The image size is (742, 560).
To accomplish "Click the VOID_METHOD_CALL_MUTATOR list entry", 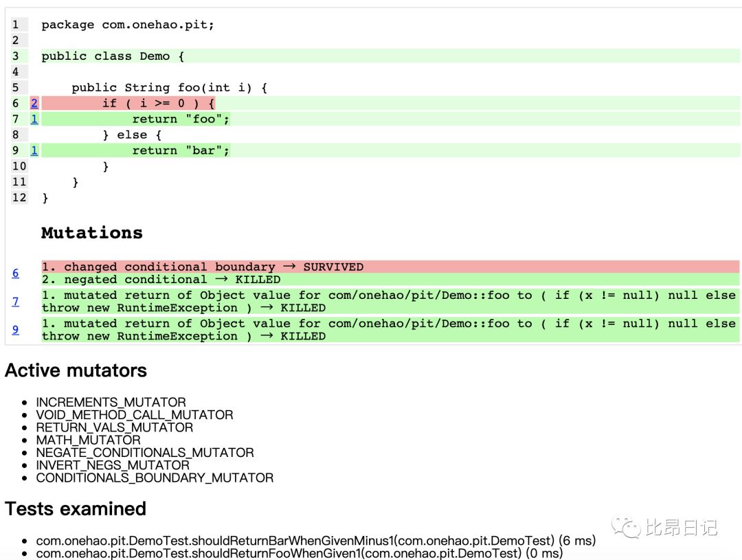I will click(134, 415).
